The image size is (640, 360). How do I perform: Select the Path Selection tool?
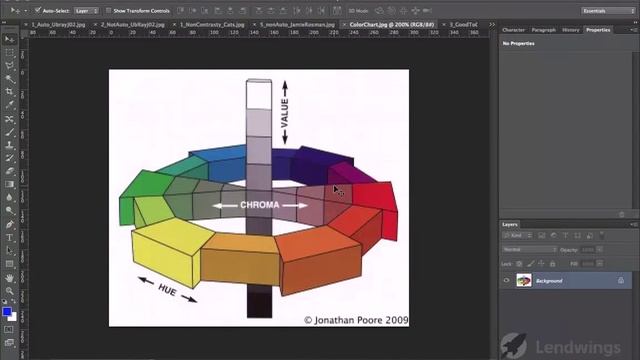(x=9, y=251)
